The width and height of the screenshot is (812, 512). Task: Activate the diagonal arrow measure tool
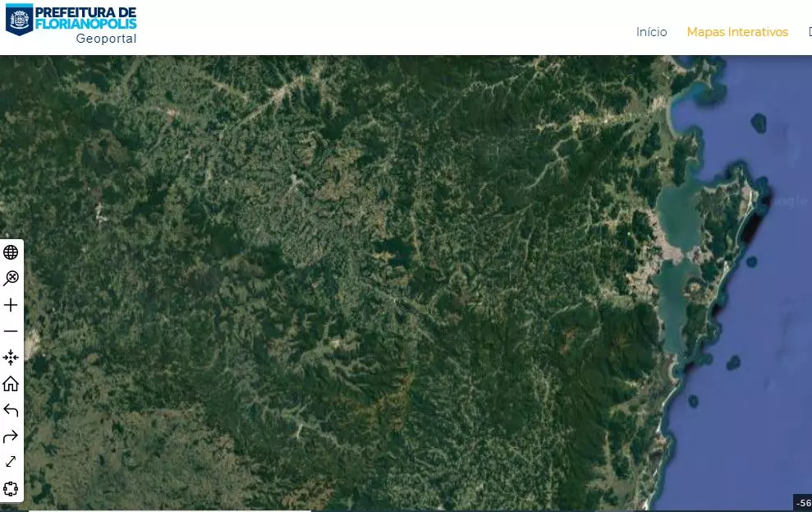pyautogui.click(x=11, y=462)
